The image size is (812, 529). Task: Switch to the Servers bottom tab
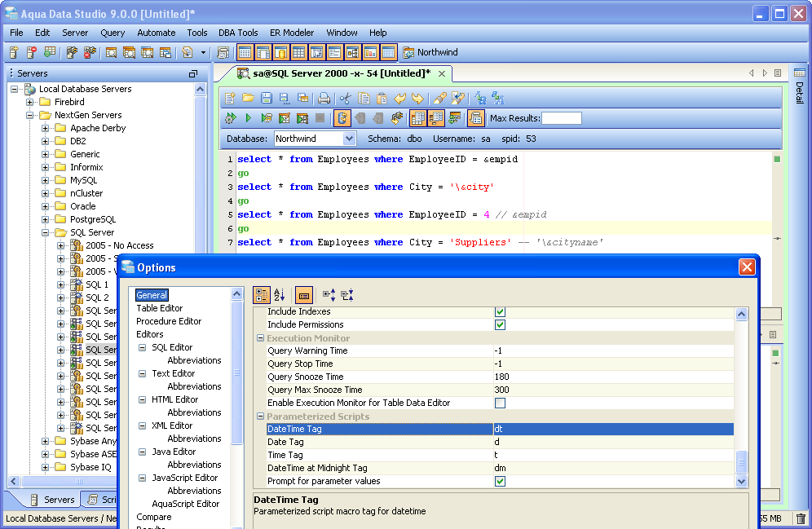pyautogui.click(x=52, y=500)
